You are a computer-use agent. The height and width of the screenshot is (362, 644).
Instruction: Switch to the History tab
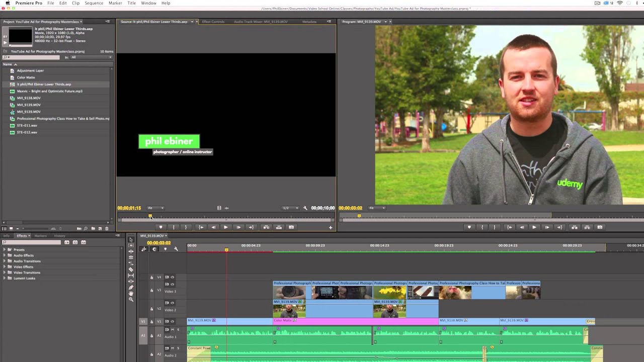point(59,236)
